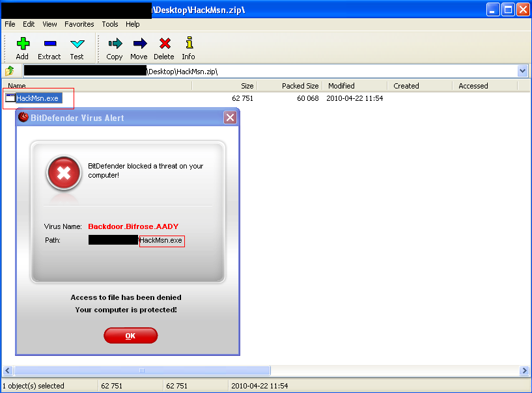
Task: Open the View menu
Action: point(49,24)
